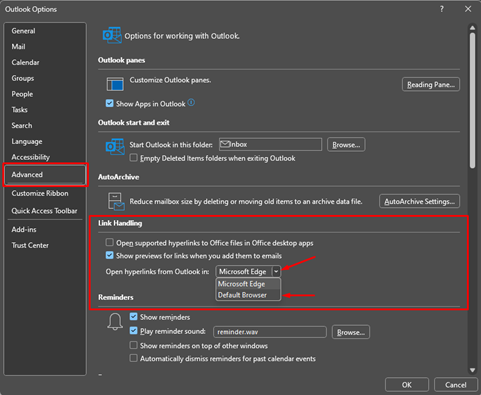481x395 pixels.
Task: Open the Tasks options category
Action: click(20, 110)
